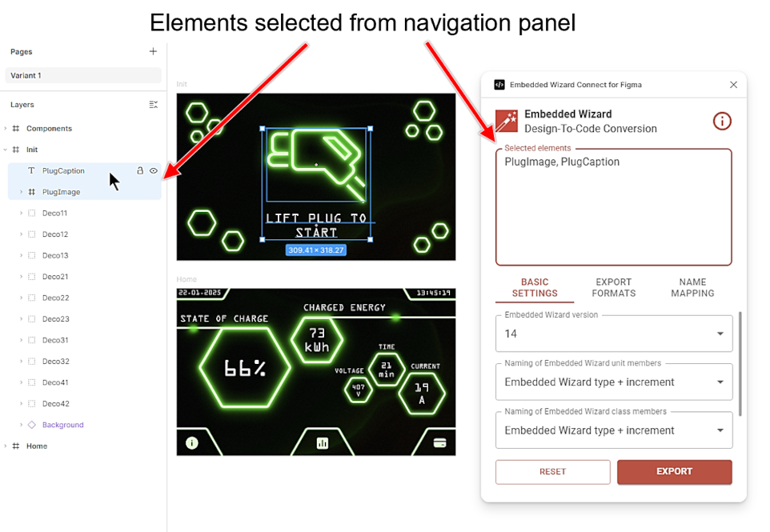Viewport: 770px width, 532px height.
Task: Click the card icon in Home screen footer
Action: coord(439,442)
